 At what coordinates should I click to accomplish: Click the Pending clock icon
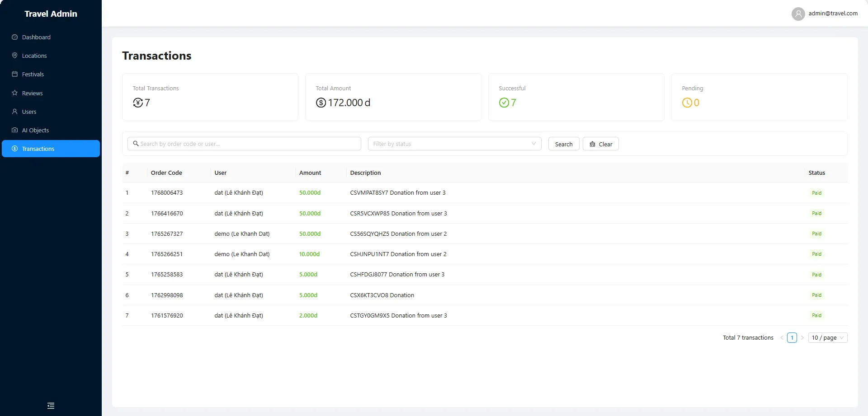[x=687, y=103]
